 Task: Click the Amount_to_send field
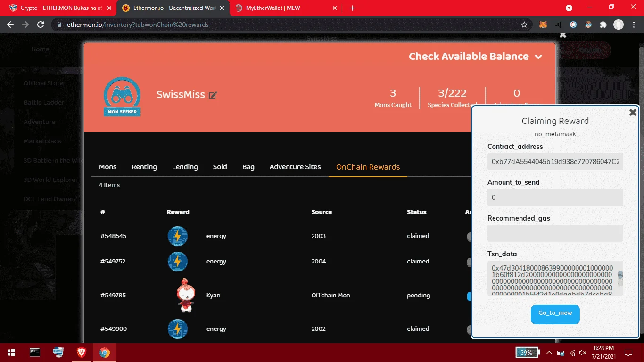click(555, 197)
